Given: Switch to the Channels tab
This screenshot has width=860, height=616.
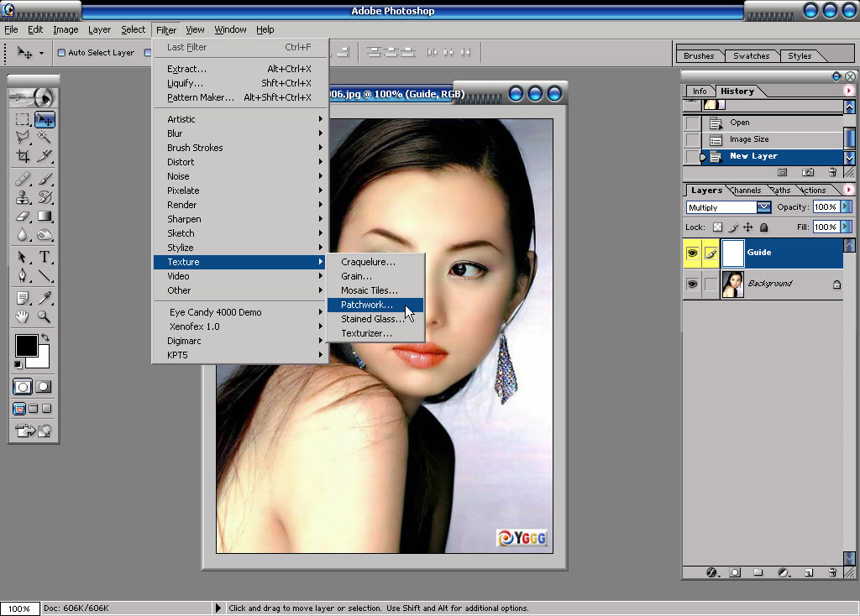Looking at the screenshot, I should 747,191.
